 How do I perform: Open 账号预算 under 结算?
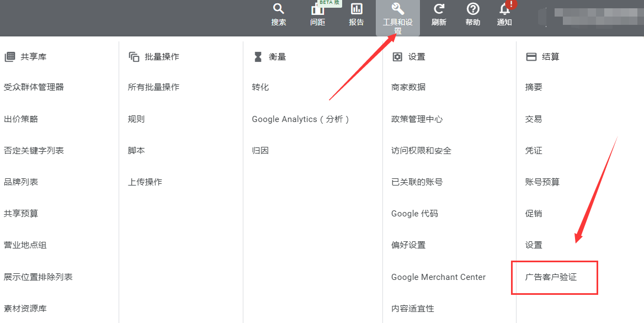tap(541, 182)
